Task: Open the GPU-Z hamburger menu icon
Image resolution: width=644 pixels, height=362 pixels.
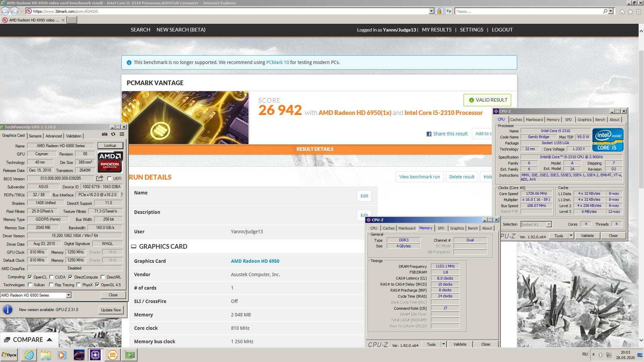Action: [x=122, y=134]
